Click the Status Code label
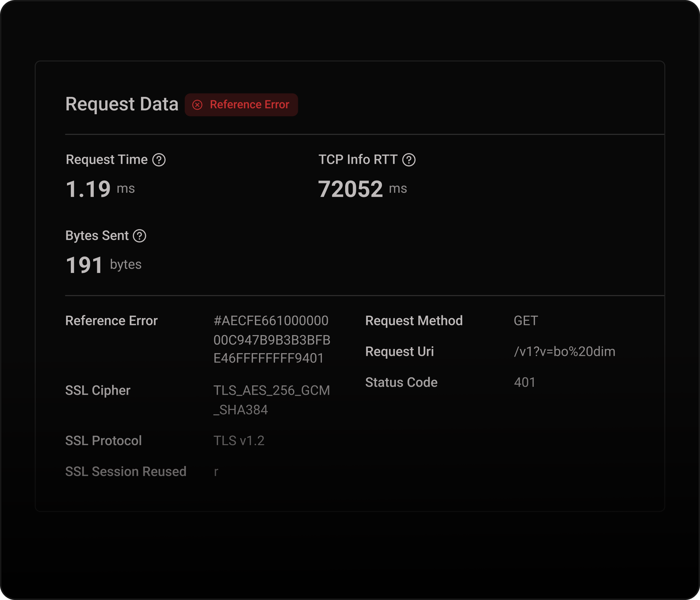Screen dimensions: 700x600 (x=401, y=383)
